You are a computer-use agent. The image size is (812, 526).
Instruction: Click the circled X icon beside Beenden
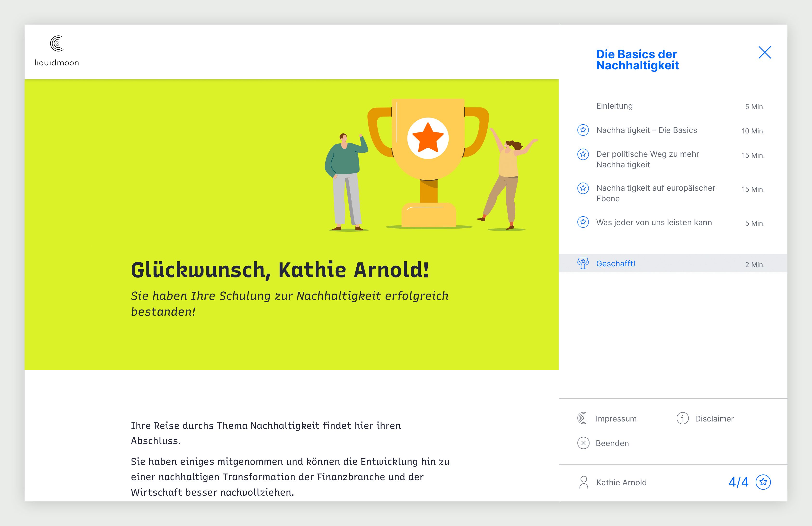(583, 443)
